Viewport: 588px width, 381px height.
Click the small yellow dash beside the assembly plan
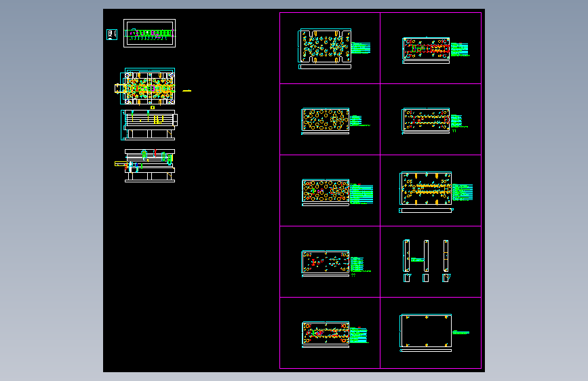(187, 91)
